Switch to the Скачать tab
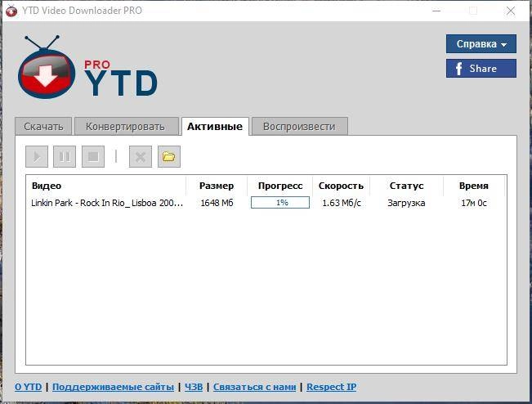The width and height of the screenshot is (532, 404). point(43,126)
